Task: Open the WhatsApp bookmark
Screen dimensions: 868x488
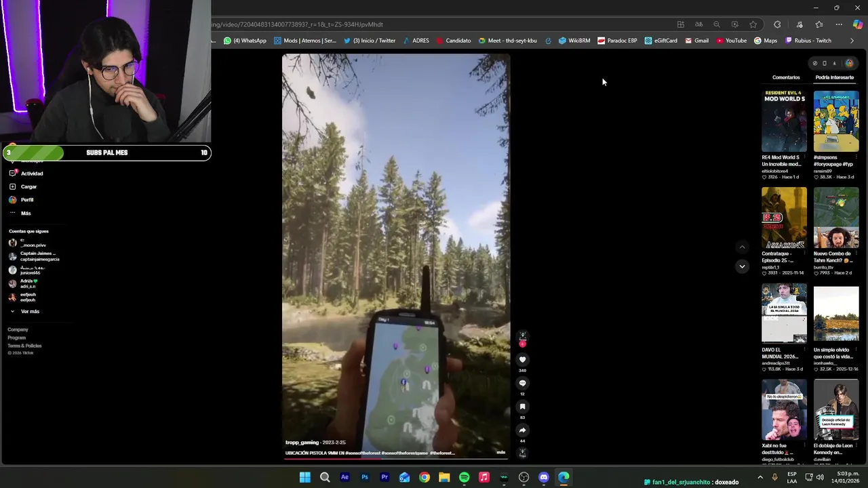Action: point(245,41)
